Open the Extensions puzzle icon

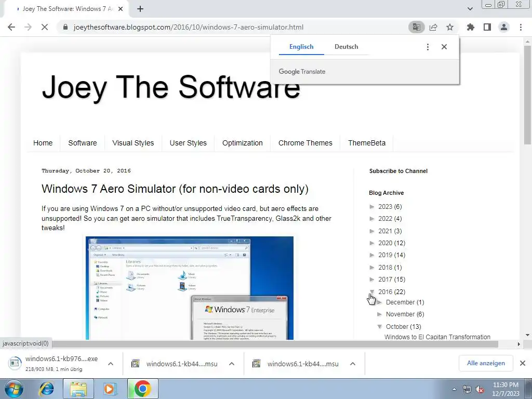(x=471, y=27)
